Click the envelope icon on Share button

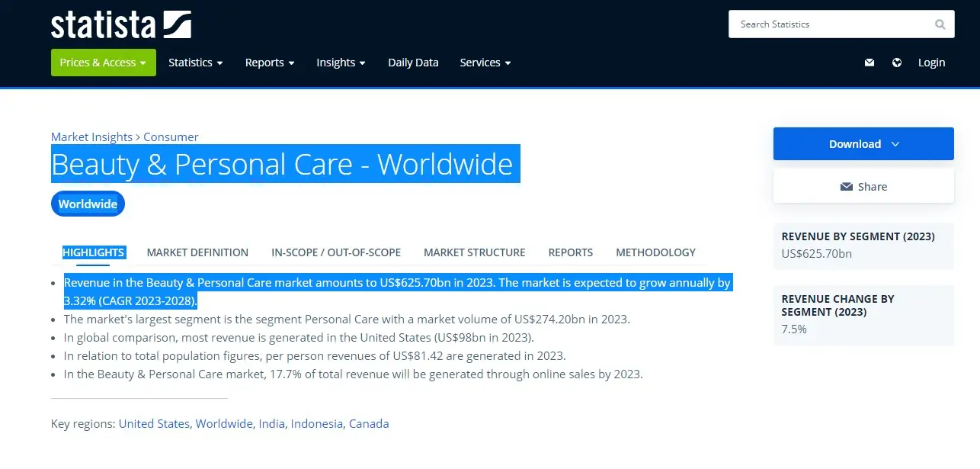pos(846,187)
